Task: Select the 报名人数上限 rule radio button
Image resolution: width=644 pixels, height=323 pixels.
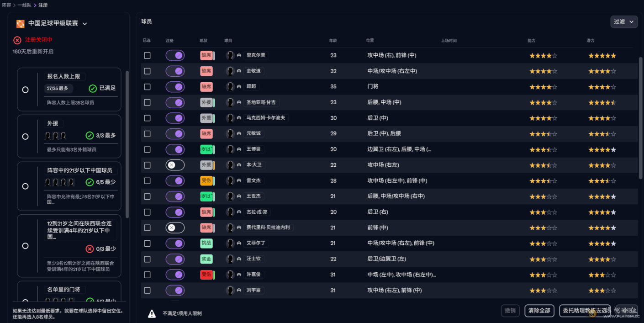Action: pyautogui.click(x=25, y=90)
